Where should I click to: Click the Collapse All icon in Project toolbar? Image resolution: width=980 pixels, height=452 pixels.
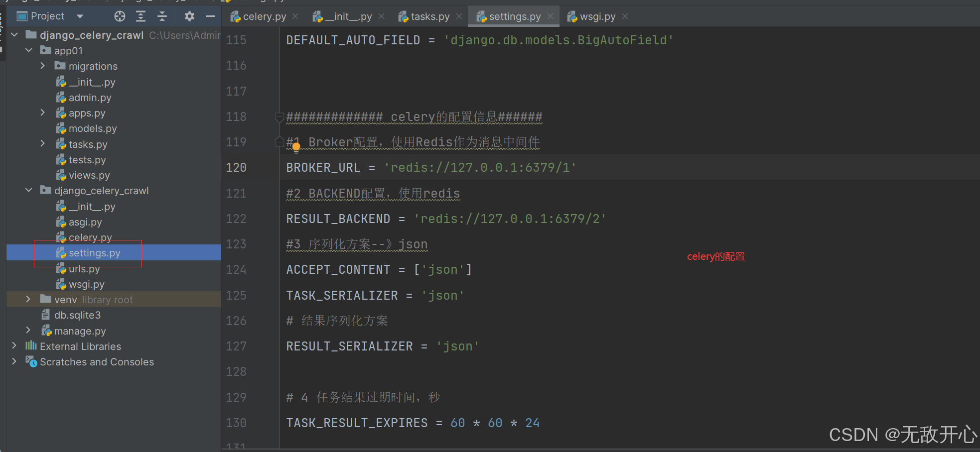pos(162,16)
